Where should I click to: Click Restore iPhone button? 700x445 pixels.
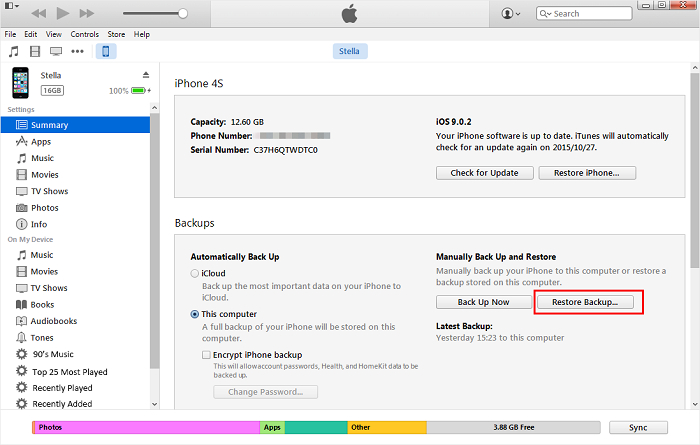pyautogui.click(x=587, y=173)
